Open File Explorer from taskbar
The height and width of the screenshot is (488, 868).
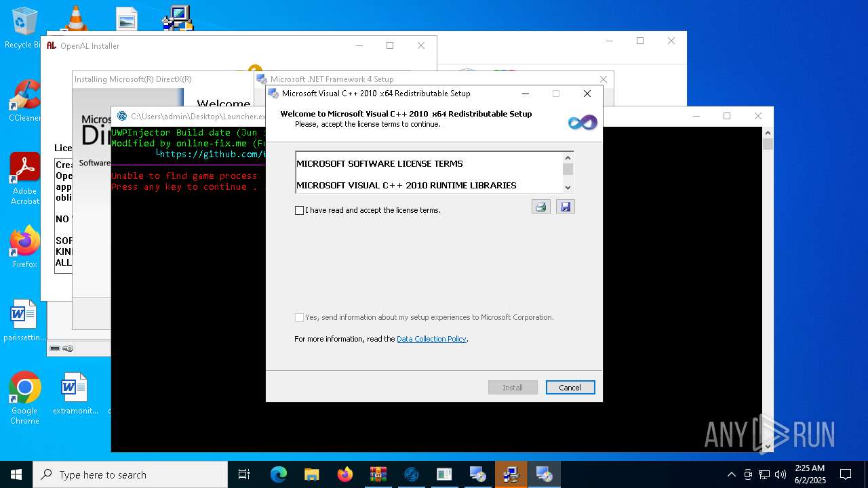pyautogui.click(x=312, y=474)
